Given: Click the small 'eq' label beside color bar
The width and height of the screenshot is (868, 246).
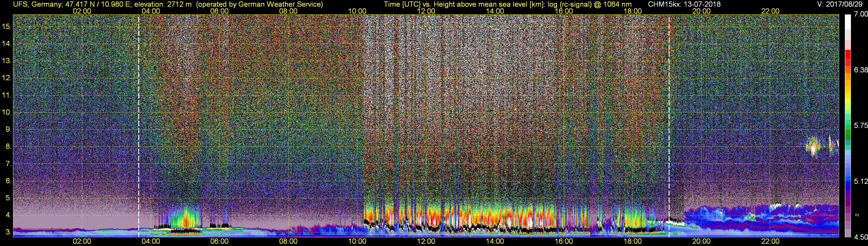Looking at the screenshot, I should click(x=857, y=215).
